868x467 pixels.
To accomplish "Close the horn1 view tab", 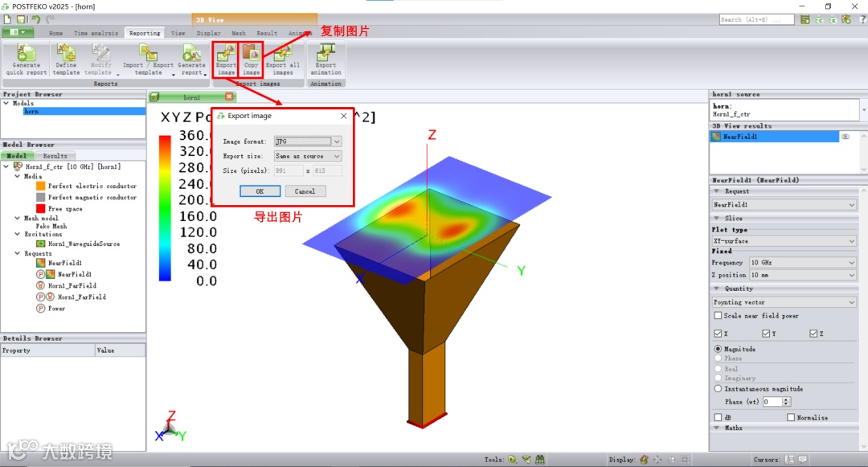I will [229, 96].
